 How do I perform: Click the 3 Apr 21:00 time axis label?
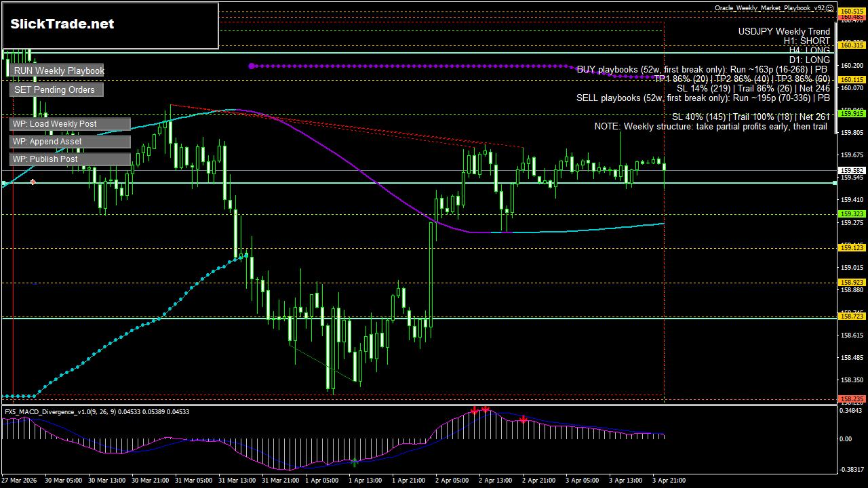coord(669,481)
